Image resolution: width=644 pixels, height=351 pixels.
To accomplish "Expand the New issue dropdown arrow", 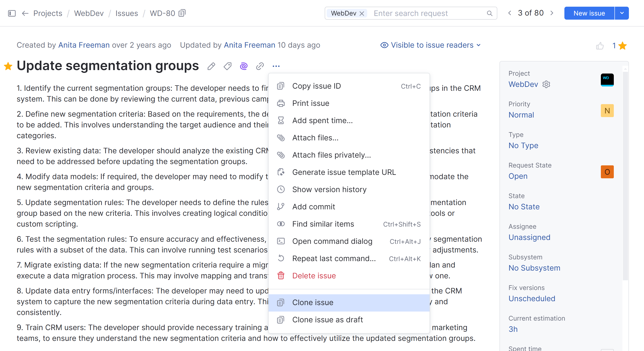I will pyautogui.click(x=622, y=13).
